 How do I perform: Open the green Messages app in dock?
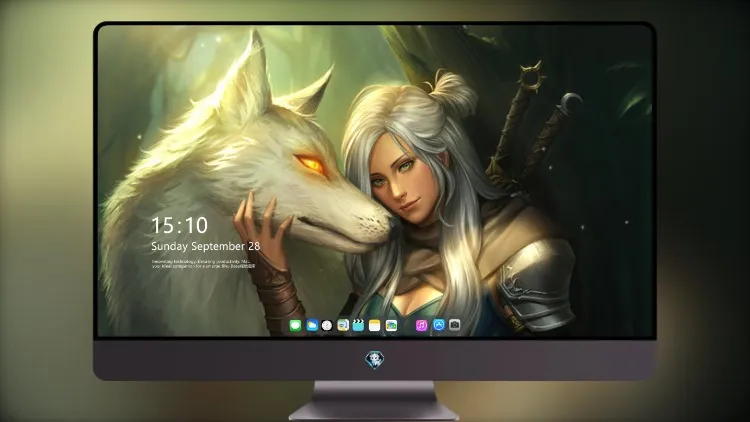pyautogui.click(x=295, y=326)
